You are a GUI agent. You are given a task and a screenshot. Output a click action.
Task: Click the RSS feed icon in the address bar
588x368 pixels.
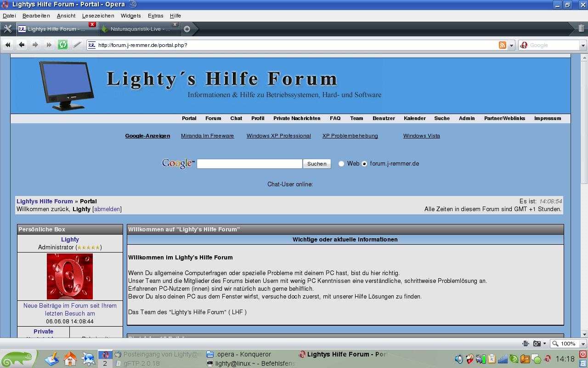click(x=503, y=45)
